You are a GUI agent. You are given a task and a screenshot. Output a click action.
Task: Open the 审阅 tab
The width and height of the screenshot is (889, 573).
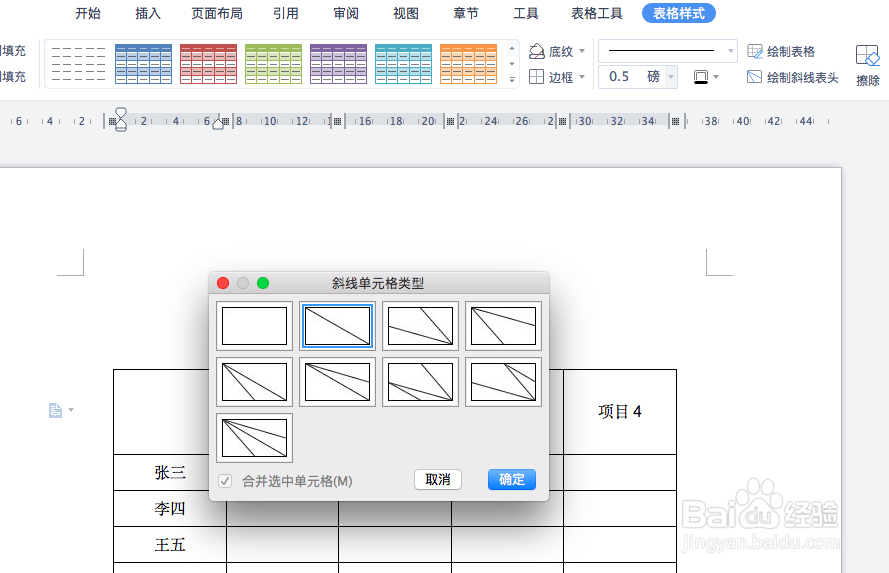(x=346, y=13)
